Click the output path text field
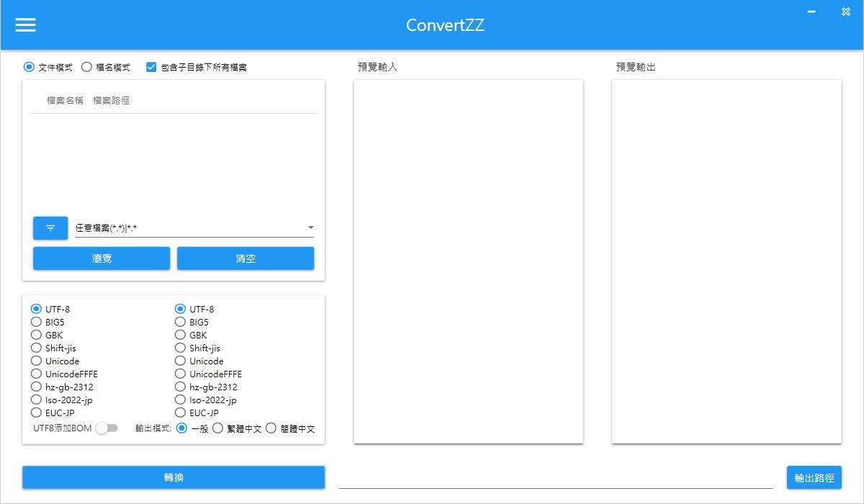864x504 pixels. 556,479
